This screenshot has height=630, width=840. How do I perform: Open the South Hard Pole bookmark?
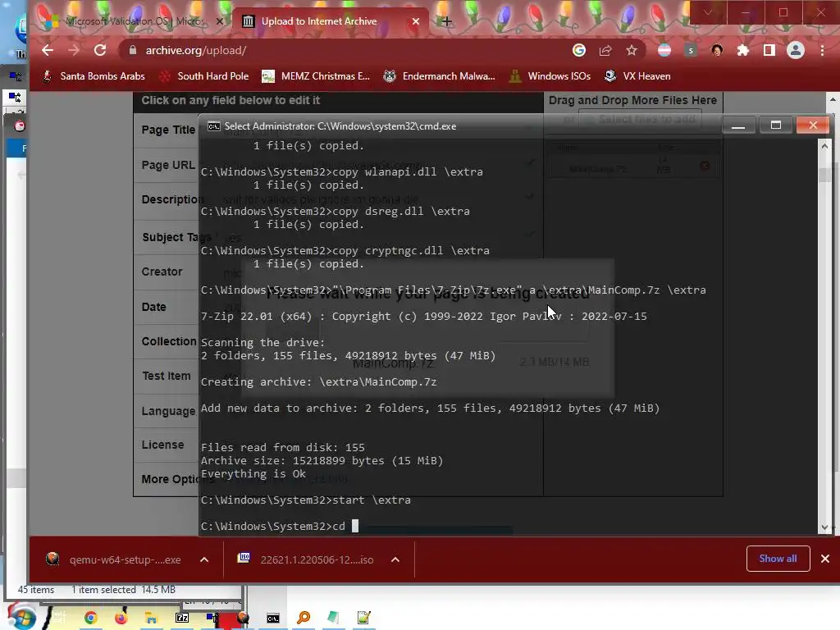tap(204, 76)
